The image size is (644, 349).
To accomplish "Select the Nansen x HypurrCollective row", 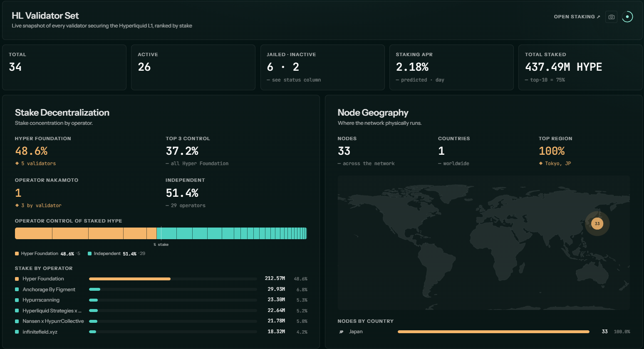I will click(x=161, y=321).
